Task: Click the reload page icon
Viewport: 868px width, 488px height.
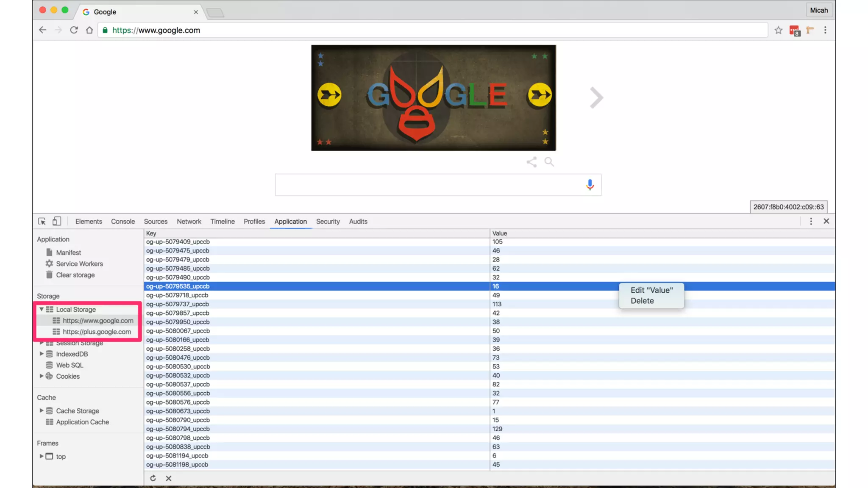Action: [x=74, y=30]
